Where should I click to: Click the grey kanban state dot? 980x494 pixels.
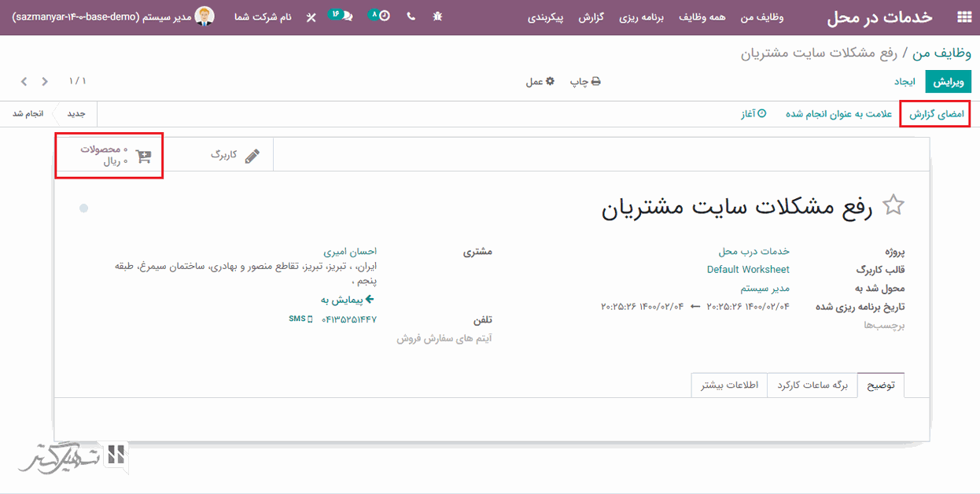(83, 208)
